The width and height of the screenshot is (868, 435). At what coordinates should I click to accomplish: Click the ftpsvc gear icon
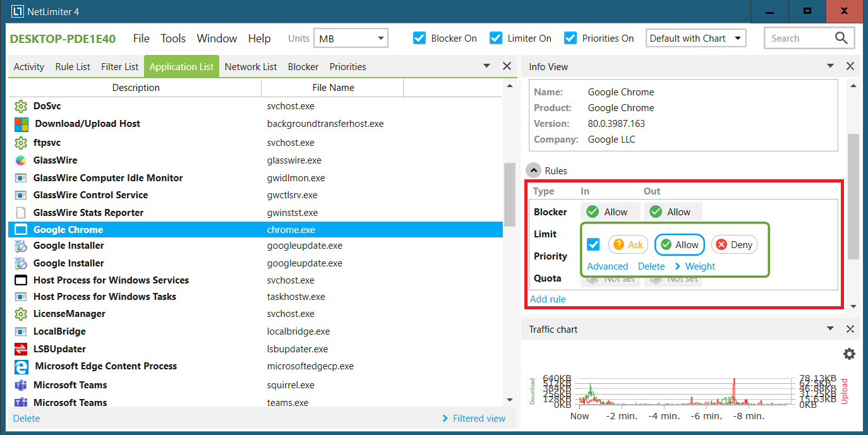pos(21,143)
